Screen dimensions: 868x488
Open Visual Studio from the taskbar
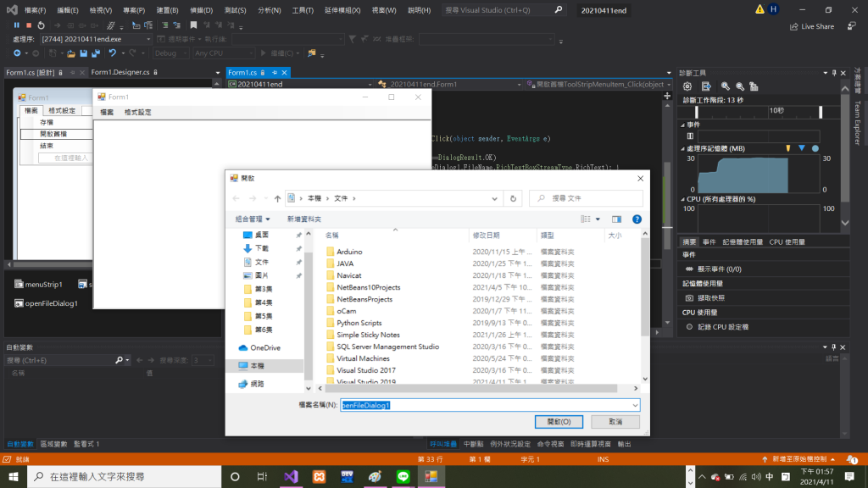[292, 476]
